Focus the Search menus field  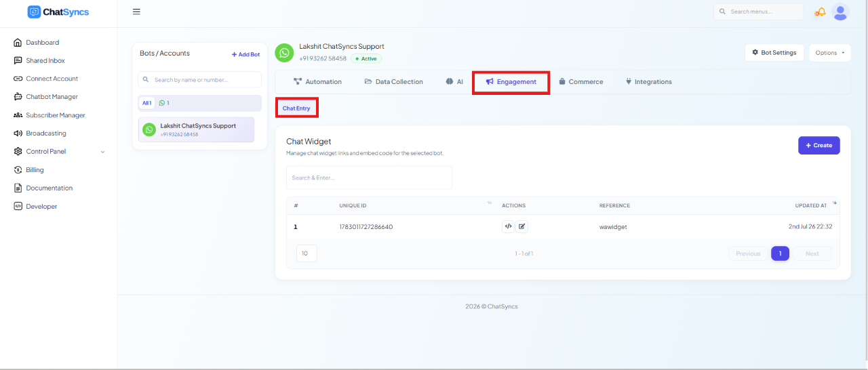(758, 12)
